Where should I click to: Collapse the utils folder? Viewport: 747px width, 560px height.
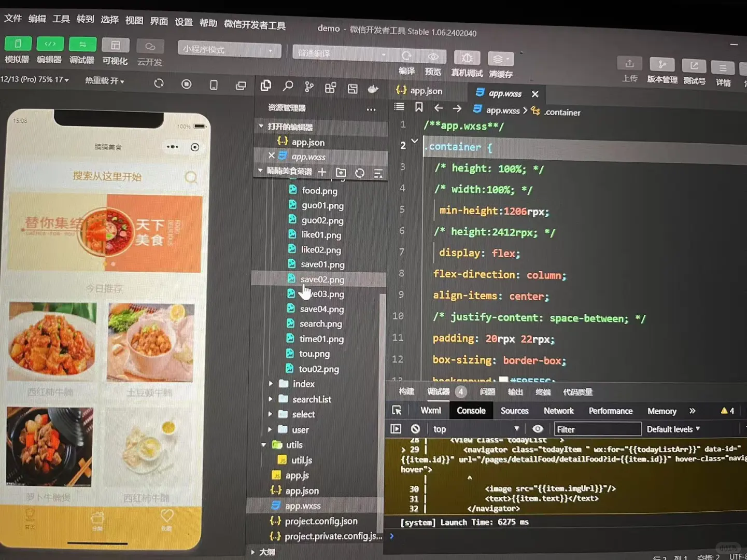(x=263, y=445)
